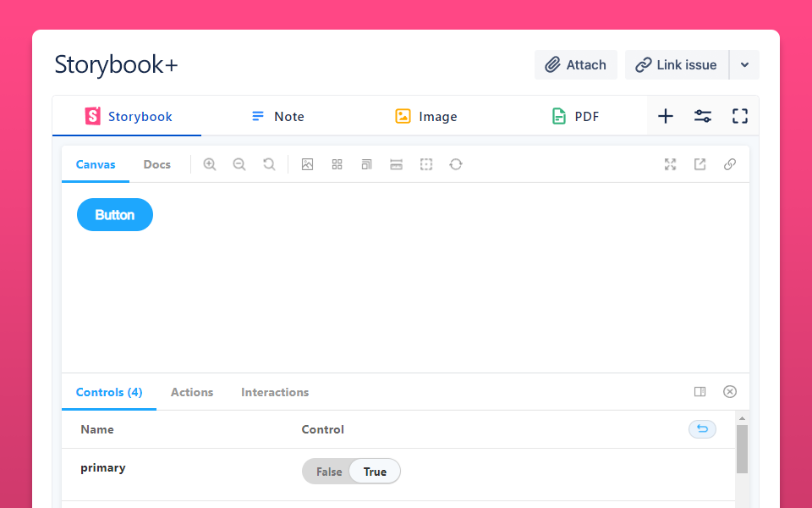Click the Name column header
The width and height of the screenshot is (812, 508).
(97, 429)
